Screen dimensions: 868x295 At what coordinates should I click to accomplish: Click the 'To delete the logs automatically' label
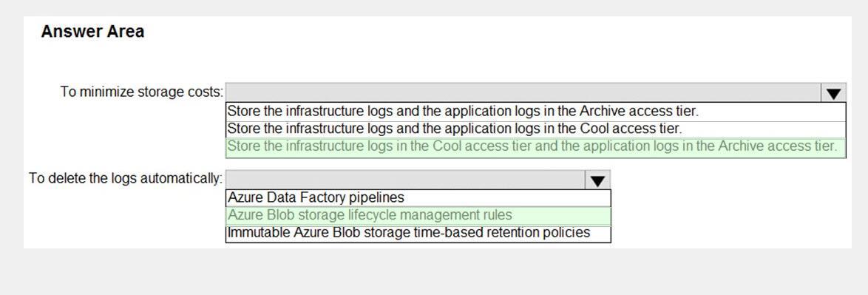click(x=126, y=179)
